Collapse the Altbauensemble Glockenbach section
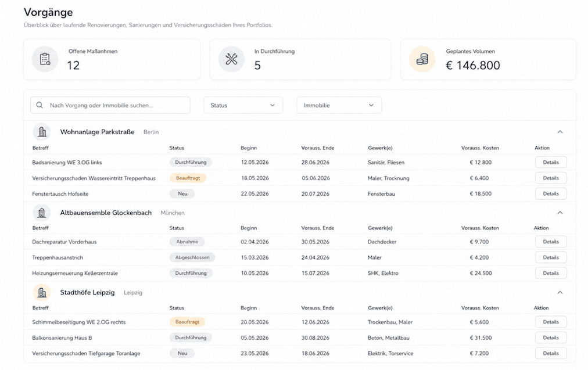This screenshot has width=588, height=370. 560,213
